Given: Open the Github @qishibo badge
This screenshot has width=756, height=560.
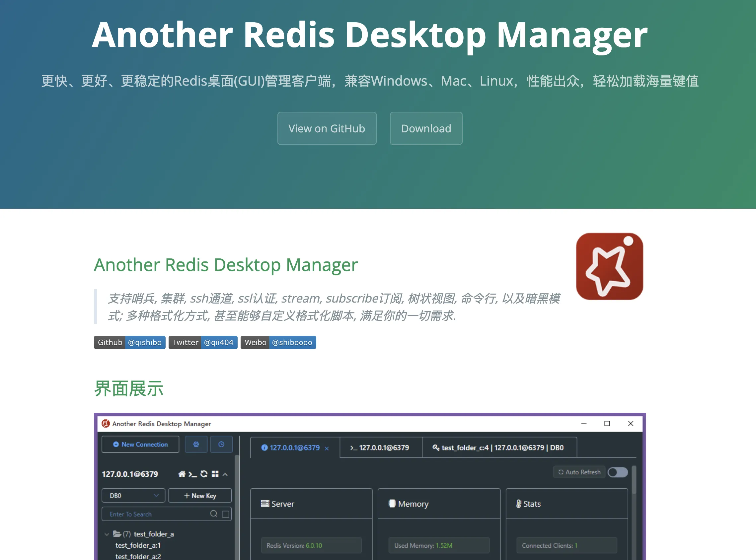Looking at the screenshot, I should point(129,342).
